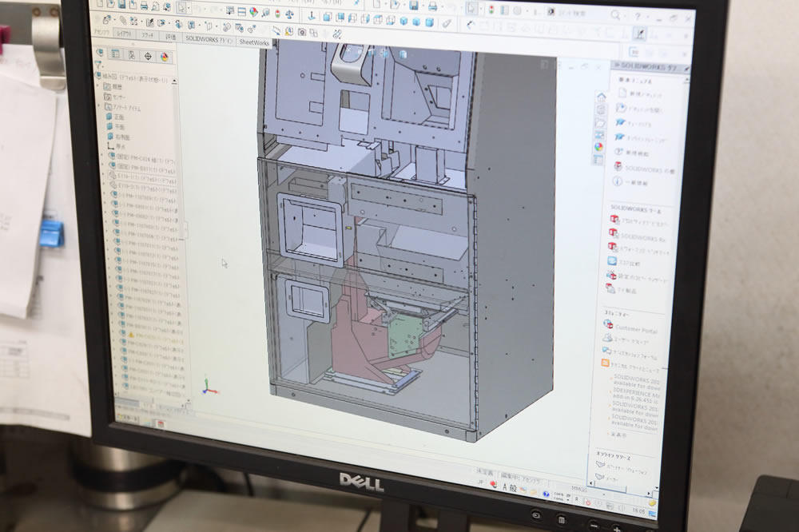Click the search magnifier icon at top right
Image resolution: width=799 pixels, height=532 pixels.
(x=615, y=15)
